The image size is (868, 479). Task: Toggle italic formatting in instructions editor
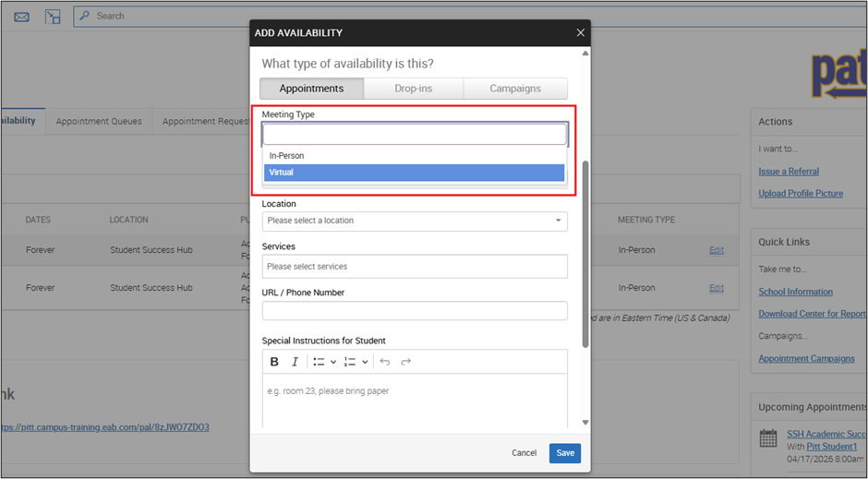295,362
